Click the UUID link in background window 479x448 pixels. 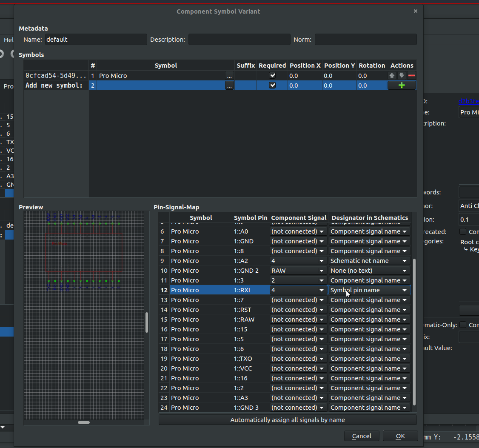point(469,101)
